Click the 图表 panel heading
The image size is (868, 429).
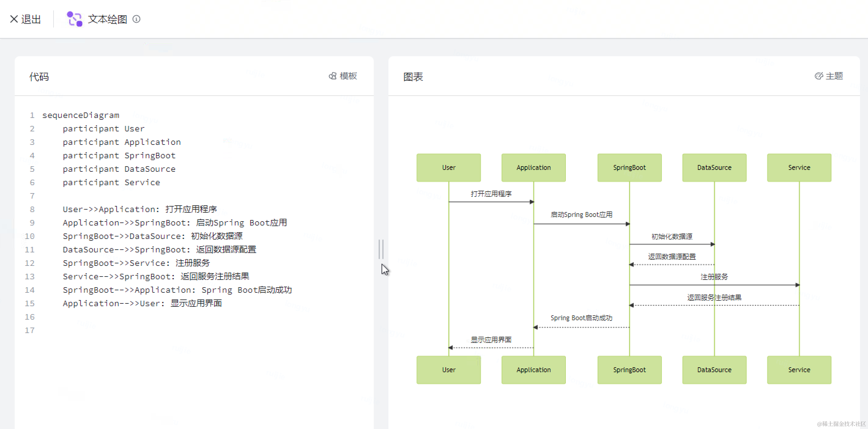tap(413, 77)
